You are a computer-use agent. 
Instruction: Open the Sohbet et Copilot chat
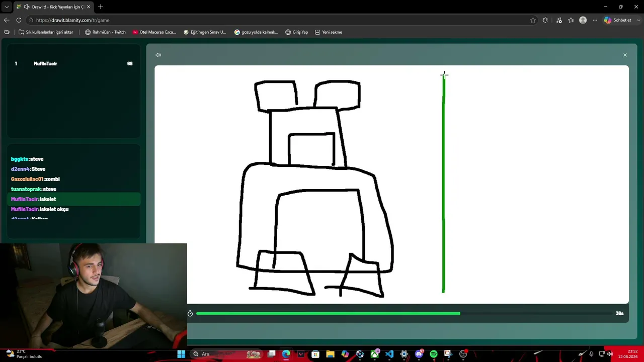click(618, 20)
